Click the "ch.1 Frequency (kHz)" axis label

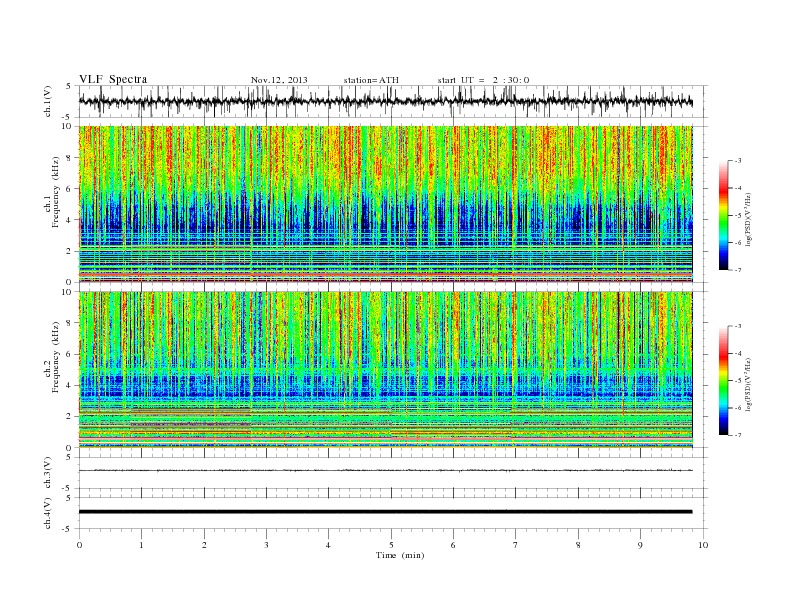click(52, 192)
